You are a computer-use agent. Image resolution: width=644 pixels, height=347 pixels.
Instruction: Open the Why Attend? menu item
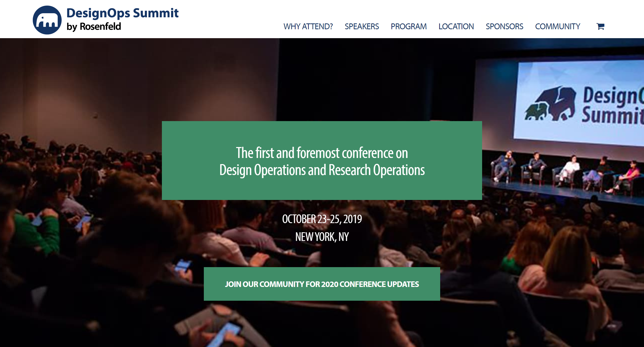click(x=308, y=26)
